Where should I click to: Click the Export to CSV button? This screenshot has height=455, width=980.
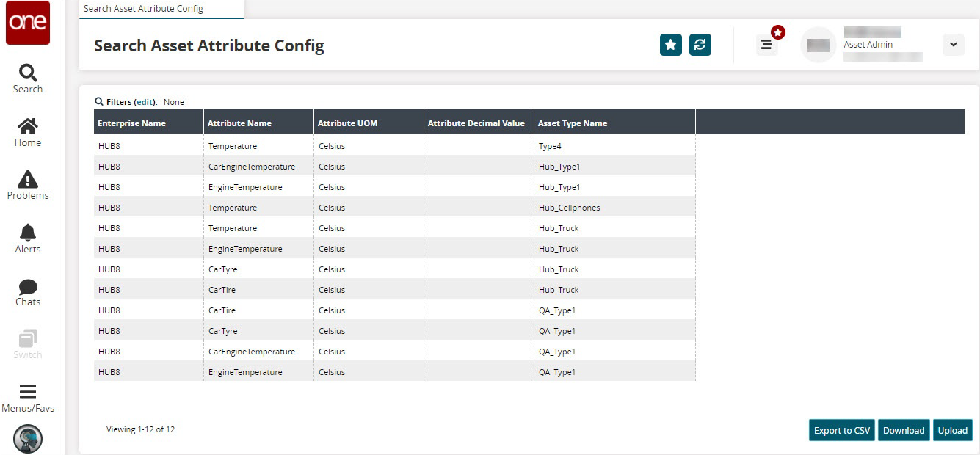click(x=842, y=431)
